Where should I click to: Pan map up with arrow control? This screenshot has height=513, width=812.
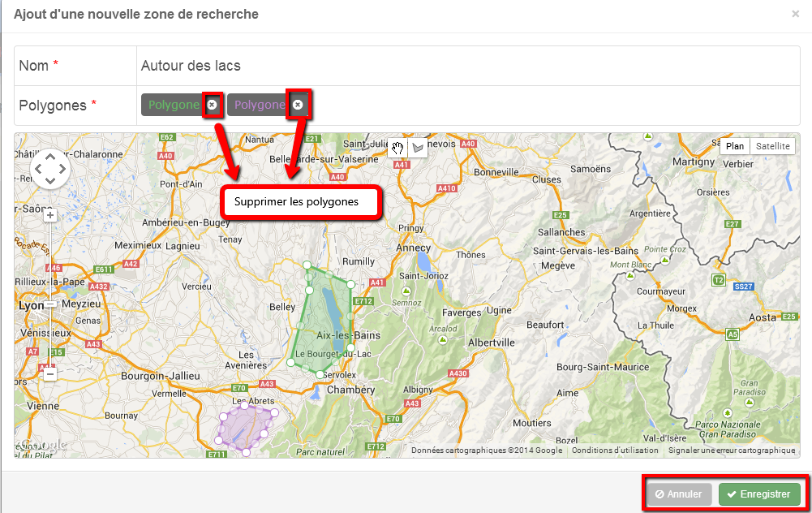tap(50, 157)
